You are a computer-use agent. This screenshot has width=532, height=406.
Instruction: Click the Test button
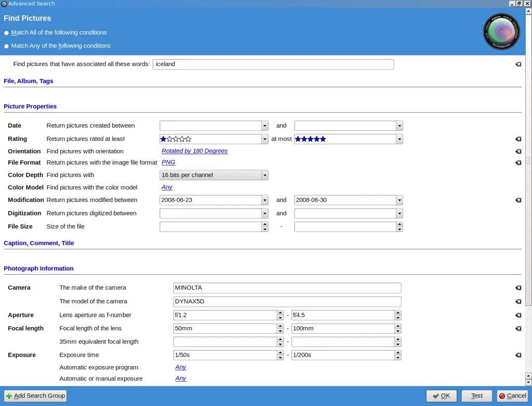pos(476,396)
